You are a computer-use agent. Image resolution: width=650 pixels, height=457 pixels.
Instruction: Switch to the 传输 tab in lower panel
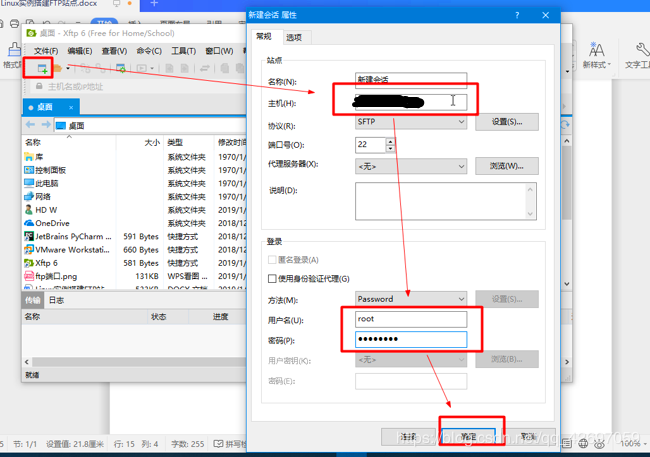33,300
